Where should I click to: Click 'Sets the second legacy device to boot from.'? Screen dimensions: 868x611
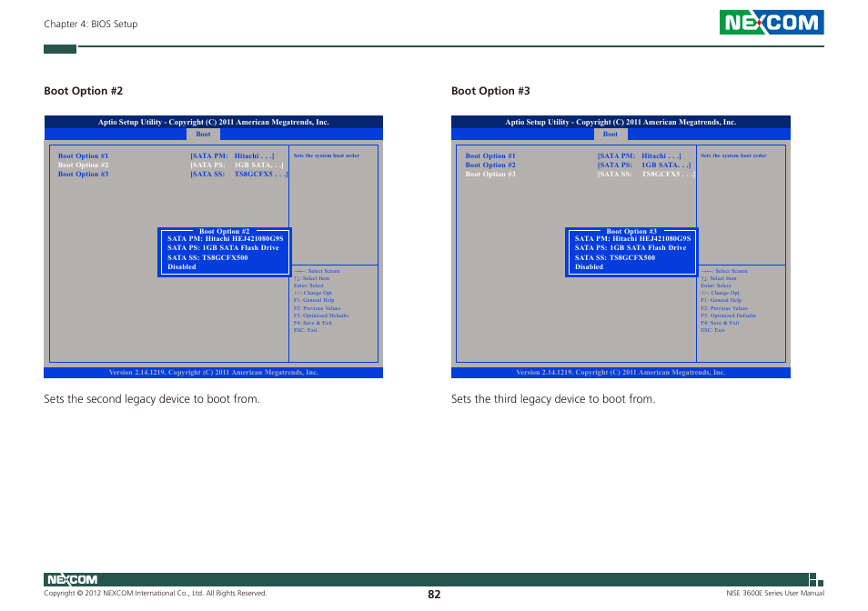[152, 398]
